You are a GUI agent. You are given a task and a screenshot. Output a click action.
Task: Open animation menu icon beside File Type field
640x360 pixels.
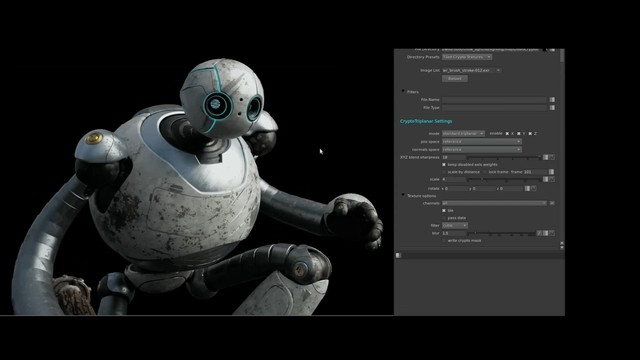(552, 108)
